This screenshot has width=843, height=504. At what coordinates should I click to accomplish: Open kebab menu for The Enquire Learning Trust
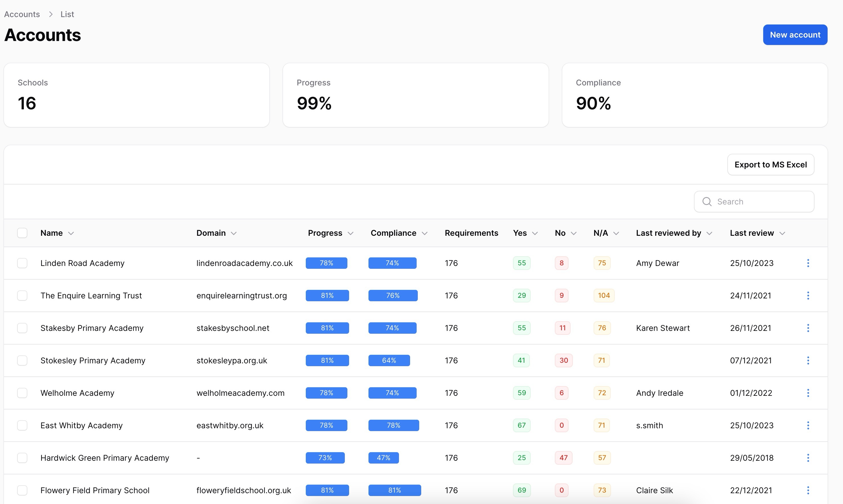pos(808,296)
